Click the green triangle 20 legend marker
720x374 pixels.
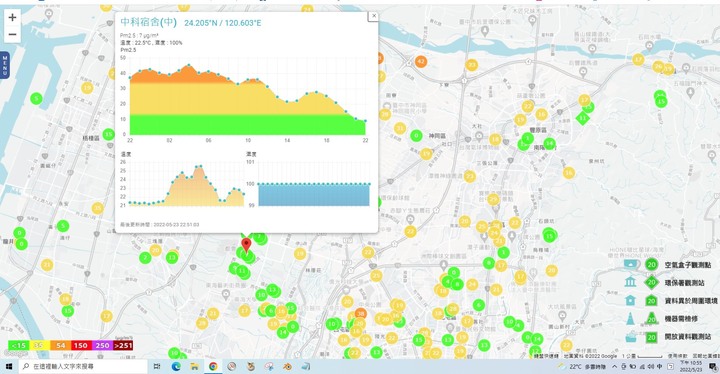(x=651, y=319)
